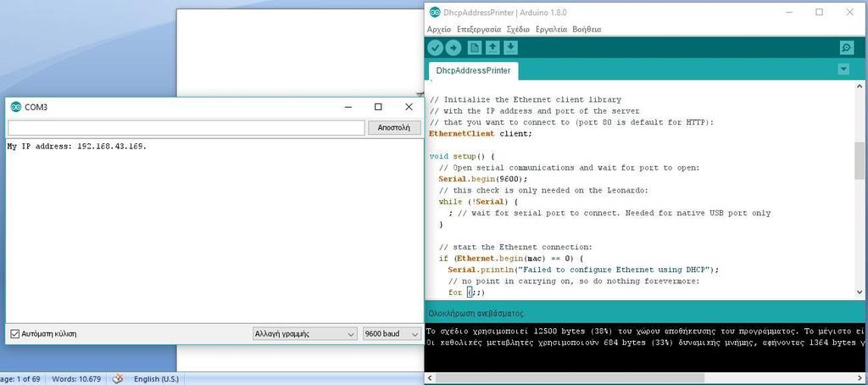The height and width of the screenshot is (385, 868).
Task: Open the Αλλαγή γραμμής line ending dropdown
Action: (304, 334)
